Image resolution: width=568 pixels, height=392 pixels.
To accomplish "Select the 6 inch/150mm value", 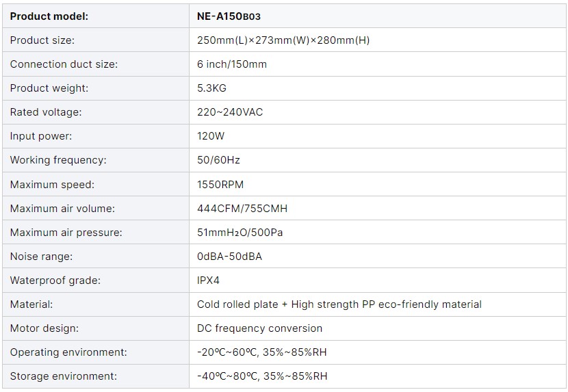I will click(232, 64).
